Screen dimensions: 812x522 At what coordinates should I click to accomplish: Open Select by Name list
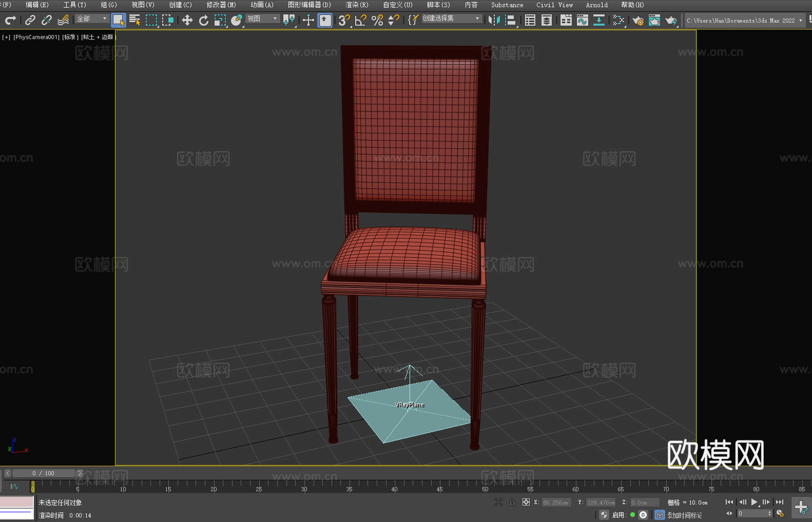pos(135,20)
